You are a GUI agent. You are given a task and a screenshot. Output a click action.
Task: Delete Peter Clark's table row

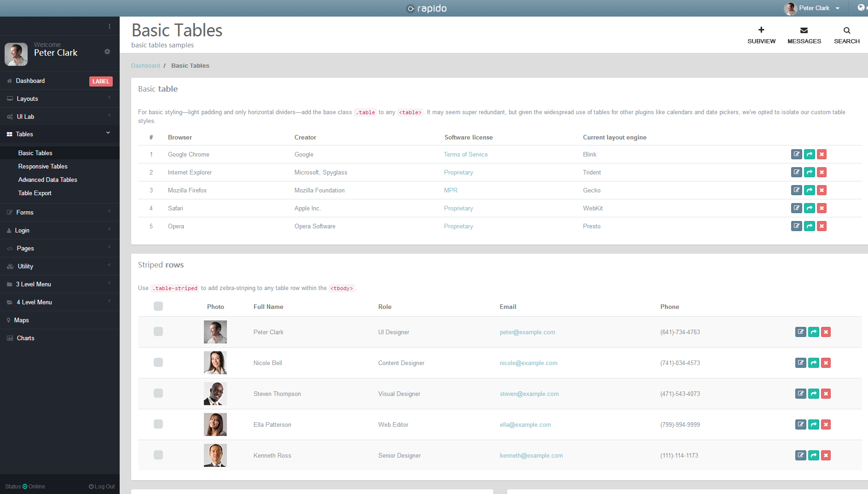(x=826, y=332)
